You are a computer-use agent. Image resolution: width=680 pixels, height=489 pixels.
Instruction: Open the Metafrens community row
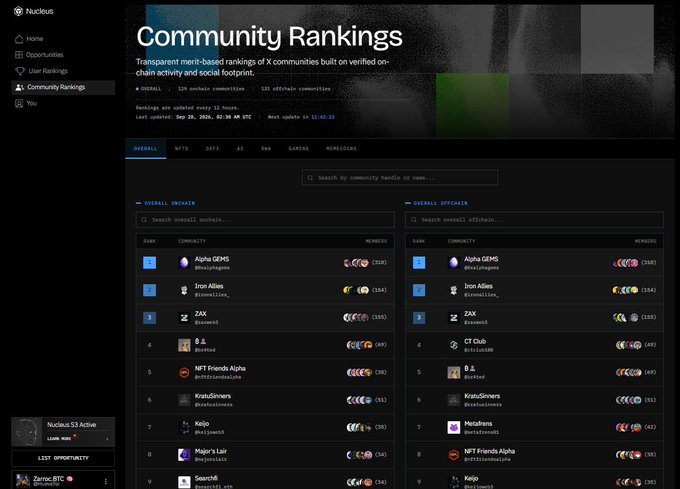pos(534,427)
